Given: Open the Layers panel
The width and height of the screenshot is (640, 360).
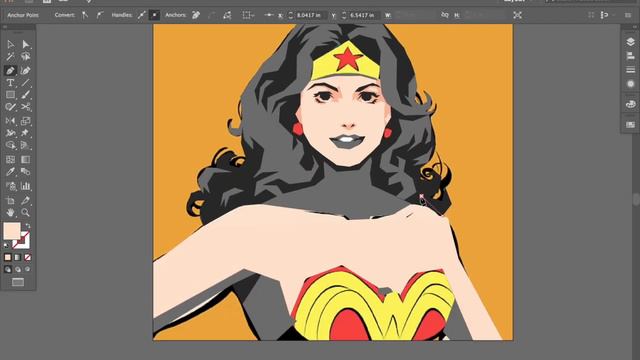Looking at the screenshot, I should click(631, 42).
